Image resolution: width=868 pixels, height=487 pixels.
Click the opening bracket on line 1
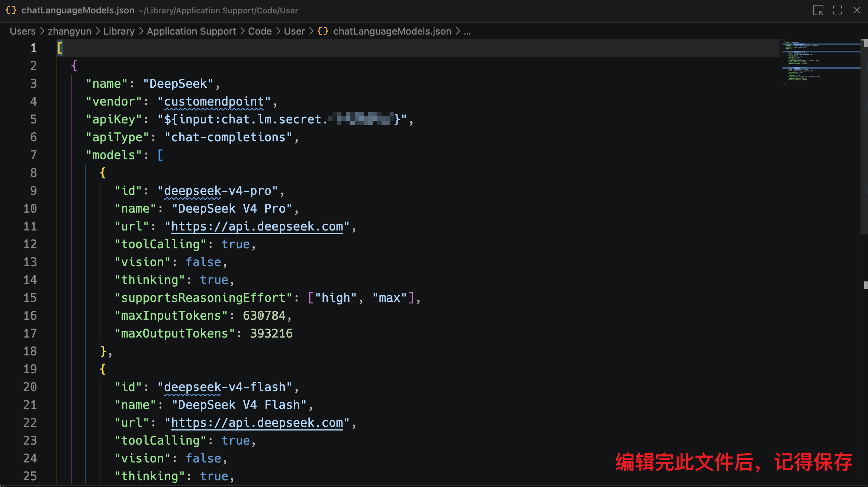(60, 48)
